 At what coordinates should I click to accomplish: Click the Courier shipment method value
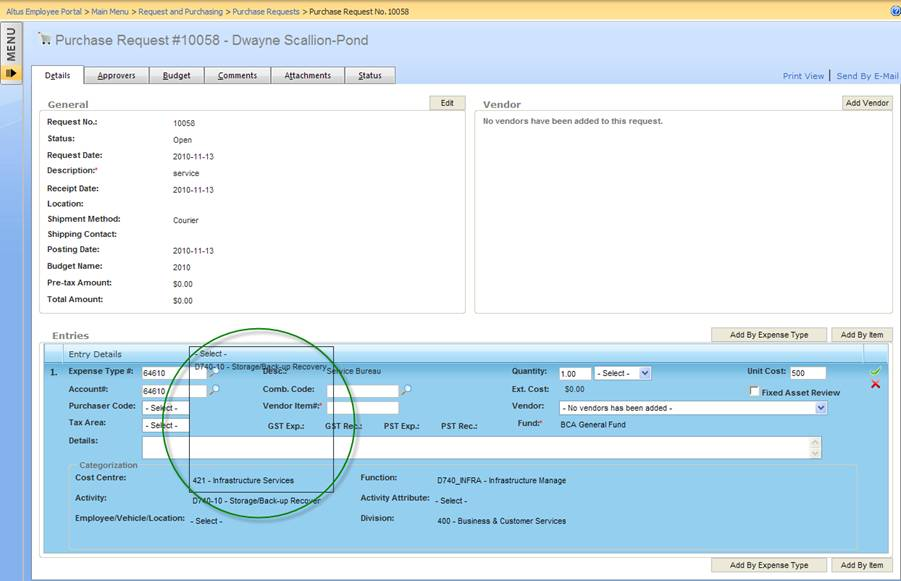186,220
